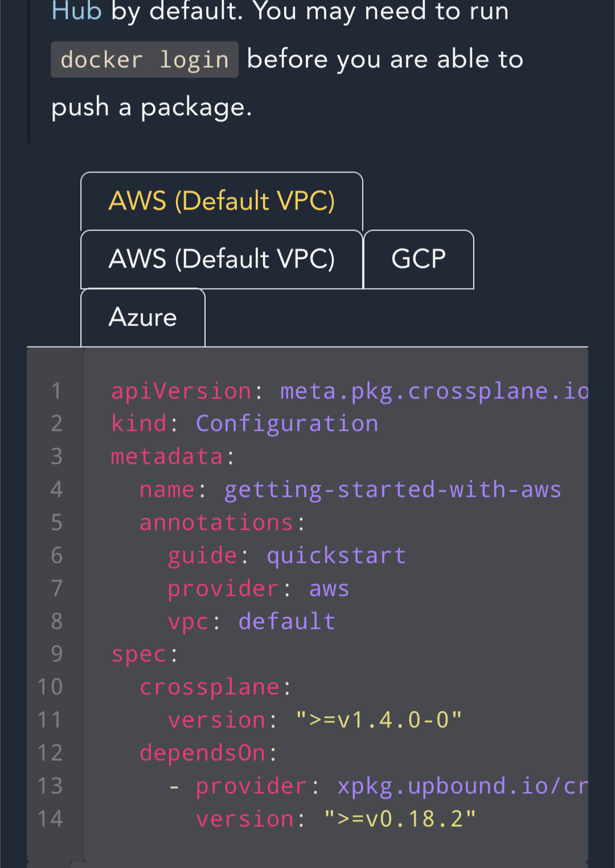Switch to the GCP tab
The width and height of the screenshot is (615, 868).
tap(418, 259)
